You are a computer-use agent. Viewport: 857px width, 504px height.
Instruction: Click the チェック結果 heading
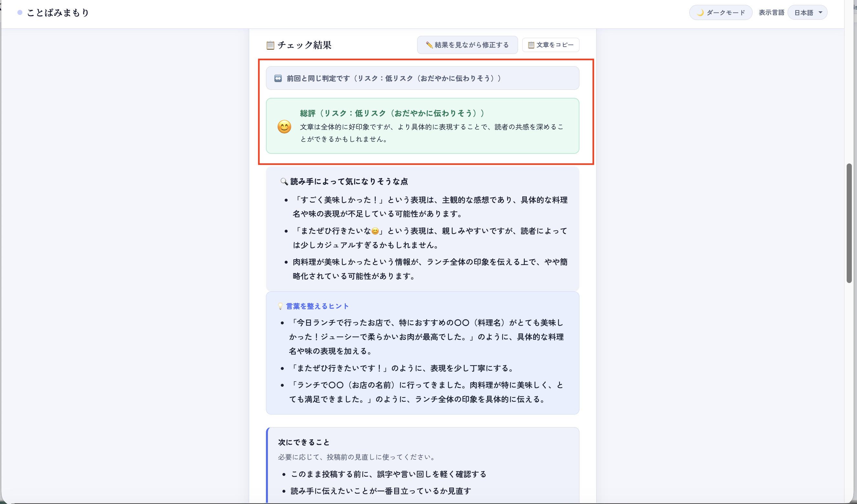click(304, 45)
